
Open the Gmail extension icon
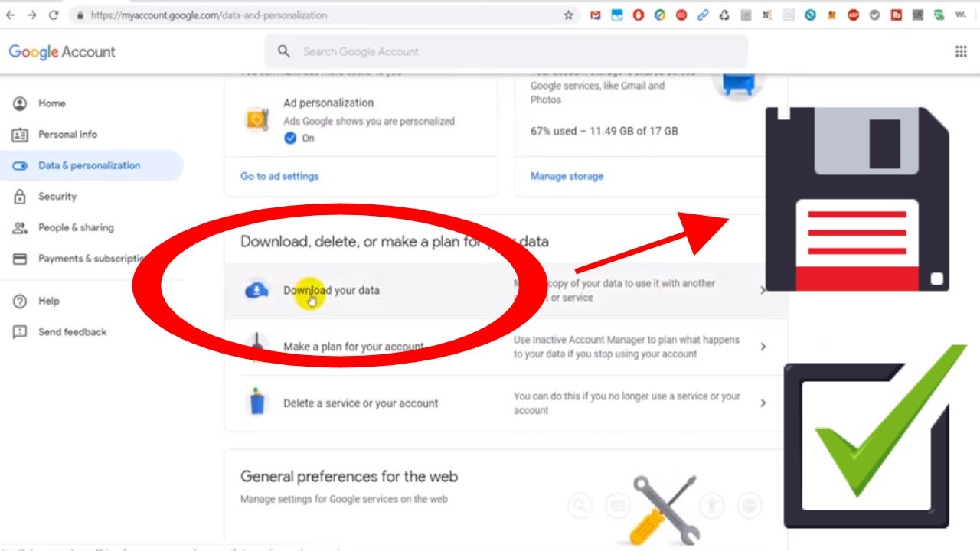pos(596,15)
